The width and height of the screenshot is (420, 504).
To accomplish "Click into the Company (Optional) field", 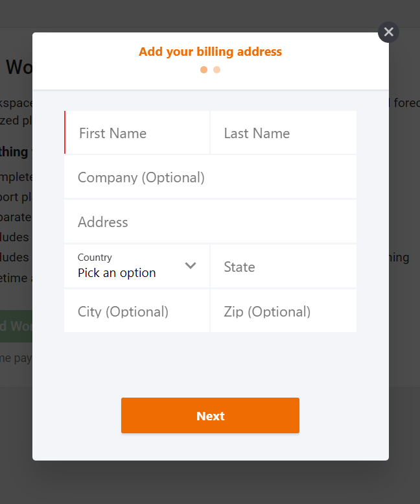I will (x=210, y=177).
